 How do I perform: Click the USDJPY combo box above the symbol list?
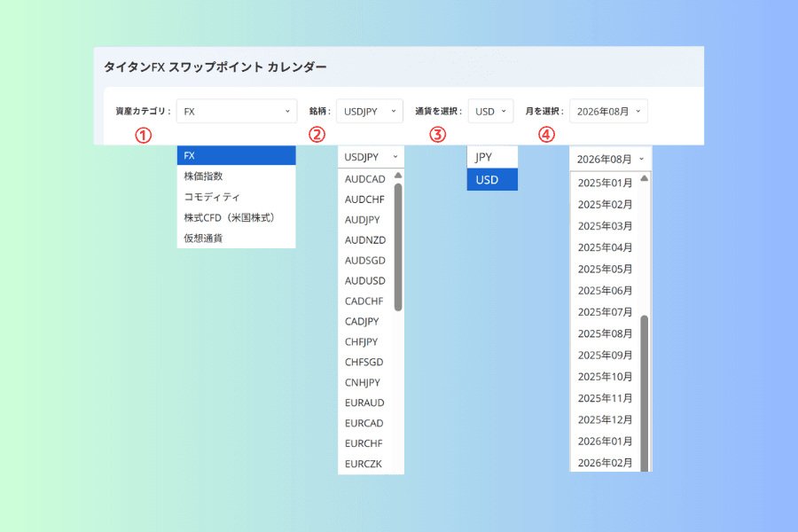(371, 157)
